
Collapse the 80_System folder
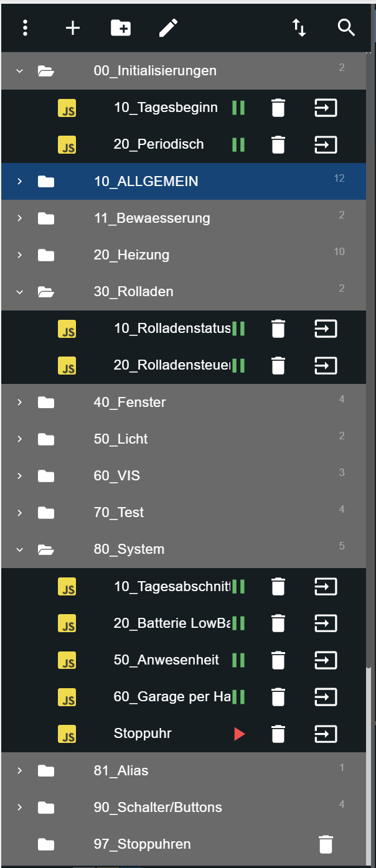19,549
